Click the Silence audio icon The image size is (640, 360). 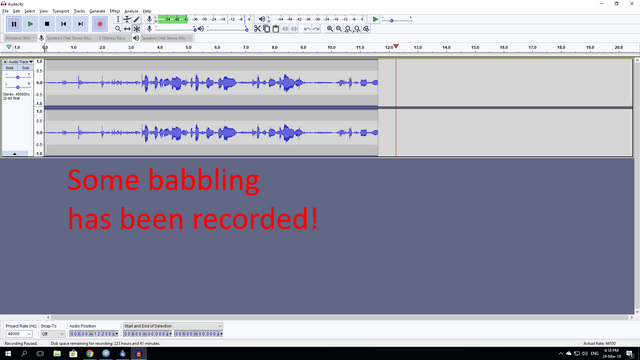[294, 29]
